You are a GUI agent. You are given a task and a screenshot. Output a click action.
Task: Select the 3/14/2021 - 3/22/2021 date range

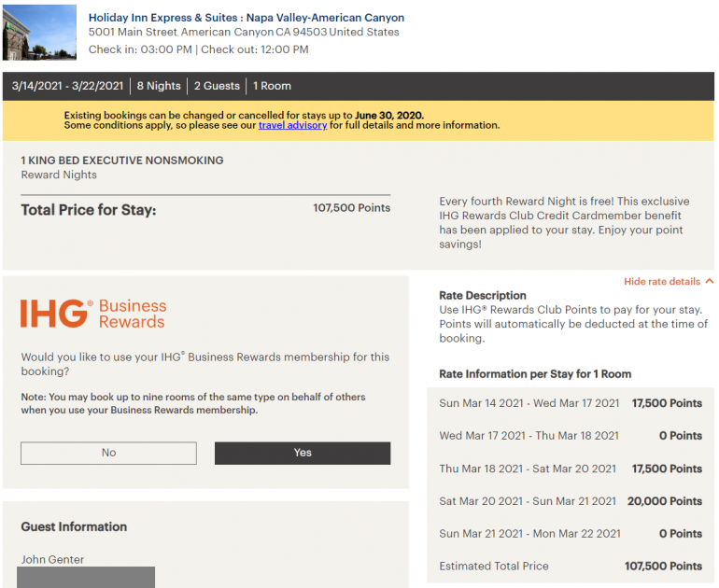click(x=67, y=86)
